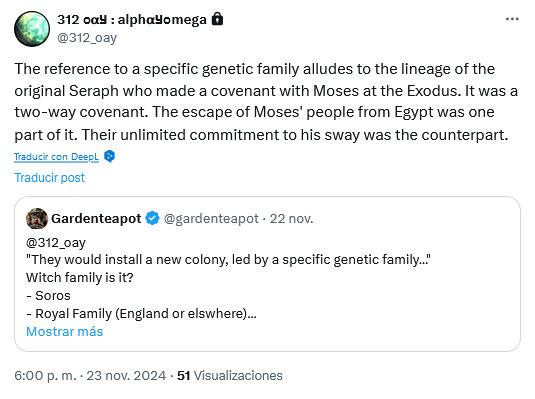Click the Witch family is it? line

(x=80, y=277)
